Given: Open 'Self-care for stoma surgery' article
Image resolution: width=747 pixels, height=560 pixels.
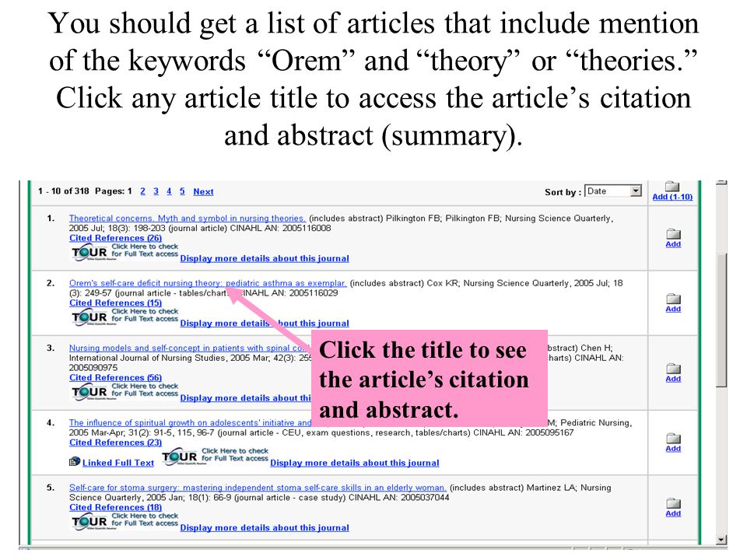Looking at the screenshot, I should pyautogui.click(x=258, y=488).
